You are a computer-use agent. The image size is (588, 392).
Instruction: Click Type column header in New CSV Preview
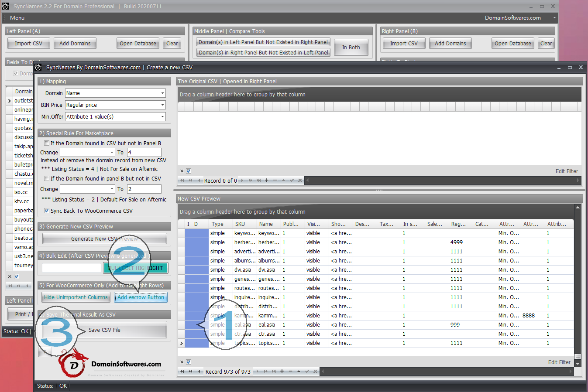click(x=220, y=224)
